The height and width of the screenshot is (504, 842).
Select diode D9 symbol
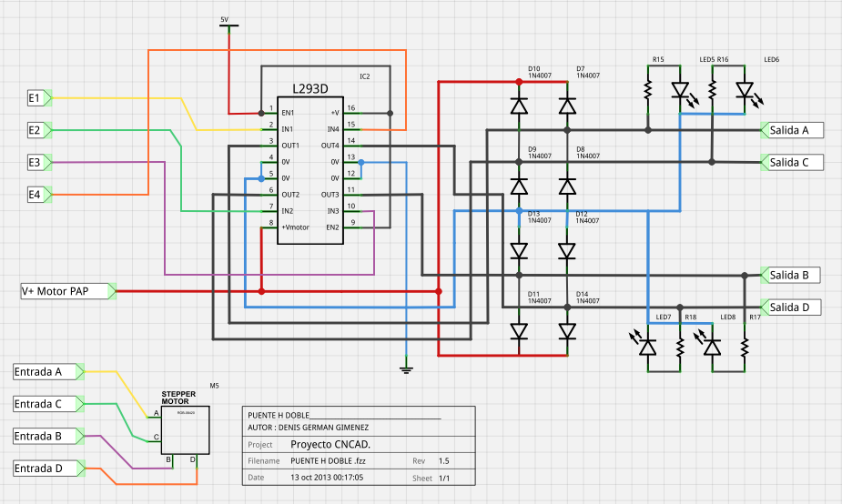coord(519,186)
